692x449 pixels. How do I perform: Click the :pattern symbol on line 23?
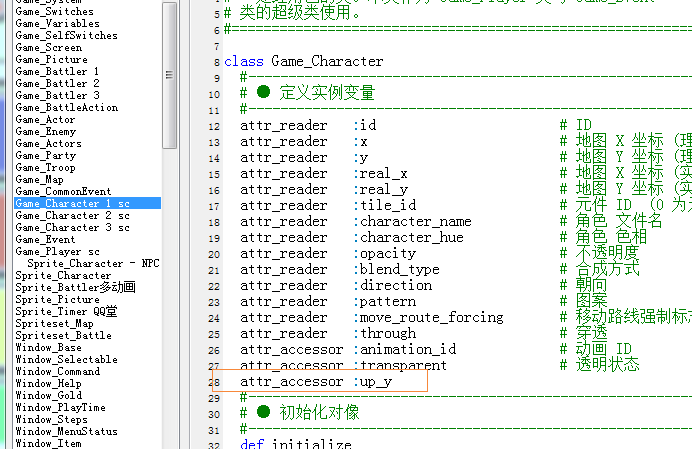384,302
